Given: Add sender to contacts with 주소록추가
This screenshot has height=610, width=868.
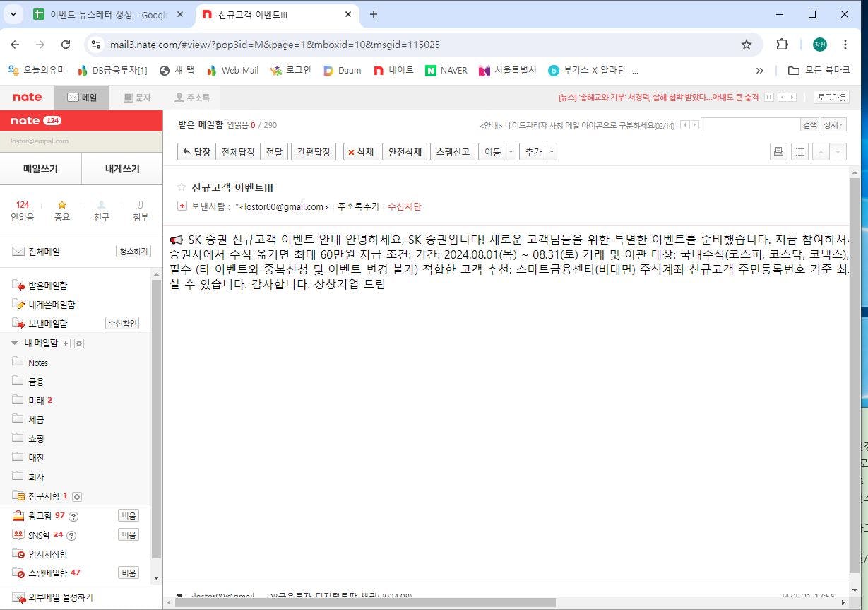Looking at the screenshot, I should tap(358, 206).
